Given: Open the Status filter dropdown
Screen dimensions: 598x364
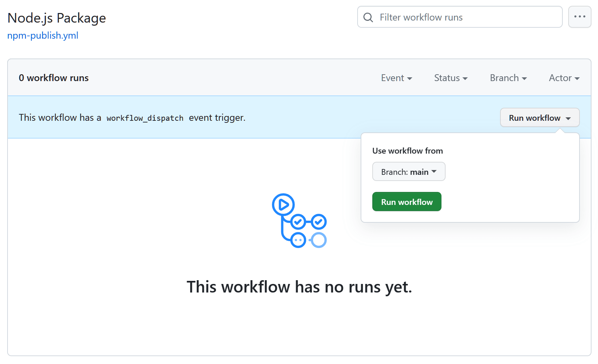Looking at the screenshot, I should [x=450, y=78].
